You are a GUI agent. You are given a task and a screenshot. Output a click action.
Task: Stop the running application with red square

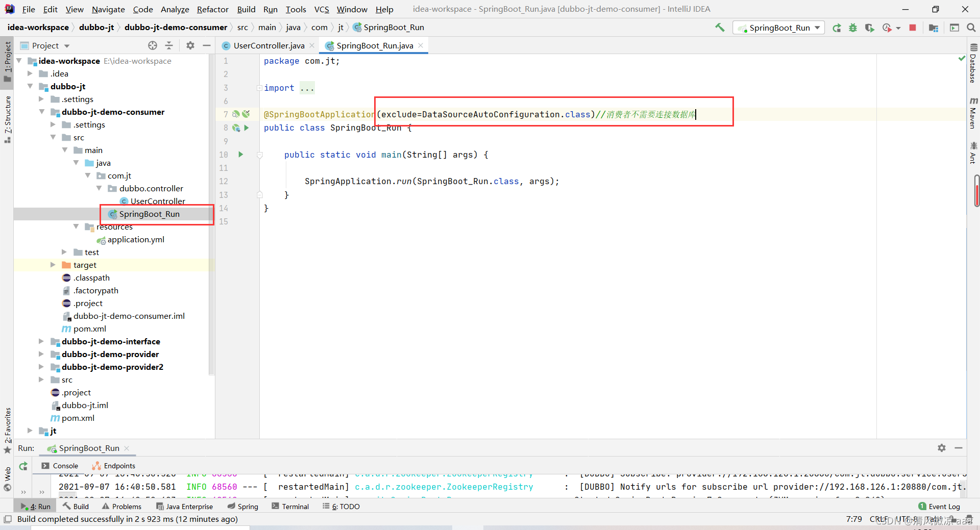(913, 28)
